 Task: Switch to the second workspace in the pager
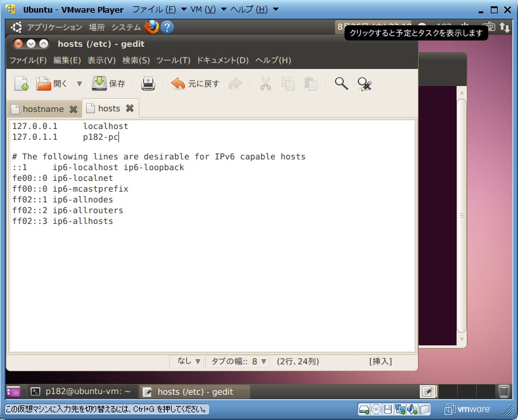[x=446, y=392]
